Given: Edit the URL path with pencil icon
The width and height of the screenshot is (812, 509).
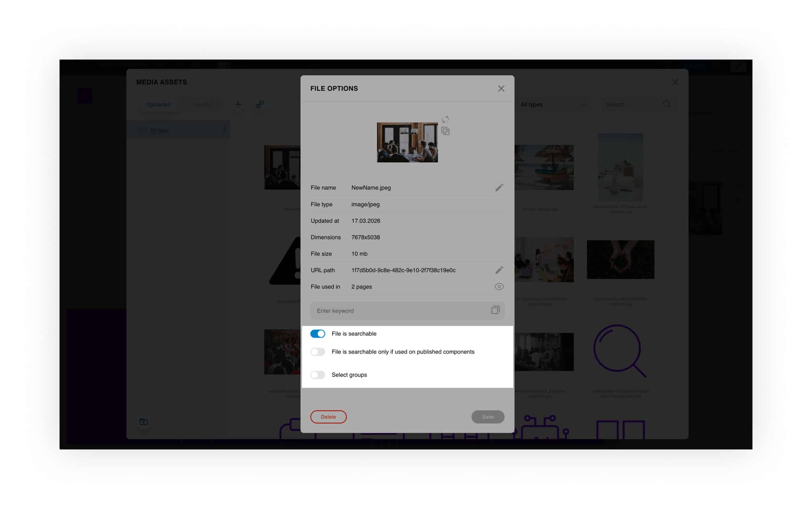Looking at the screenshot, I should coord(499,270).
